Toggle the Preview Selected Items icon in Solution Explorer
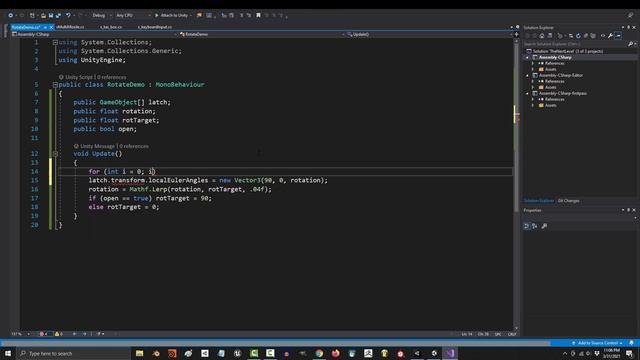Image resolution: width=640 pixels, height=360 pixels. pos(618,36)
